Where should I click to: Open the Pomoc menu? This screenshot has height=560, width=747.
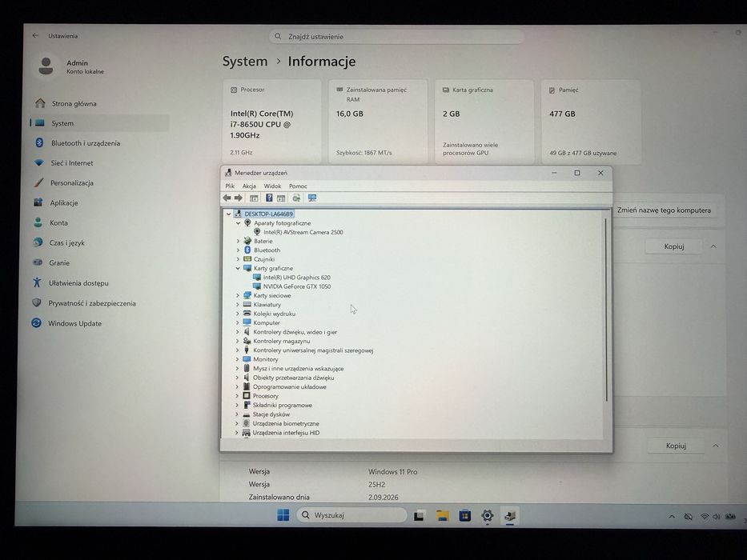tap(298, 186)
